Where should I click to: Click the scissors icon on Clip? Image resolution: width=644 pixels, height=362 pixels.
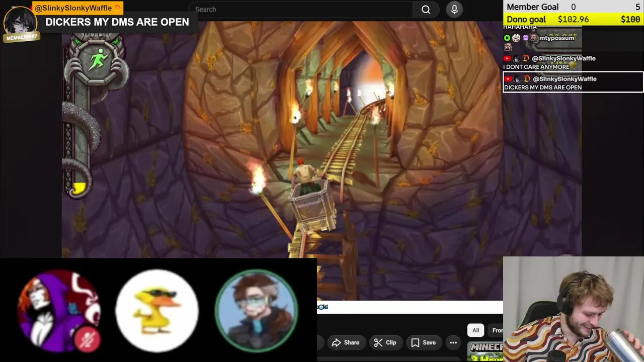tap(378, 342)
